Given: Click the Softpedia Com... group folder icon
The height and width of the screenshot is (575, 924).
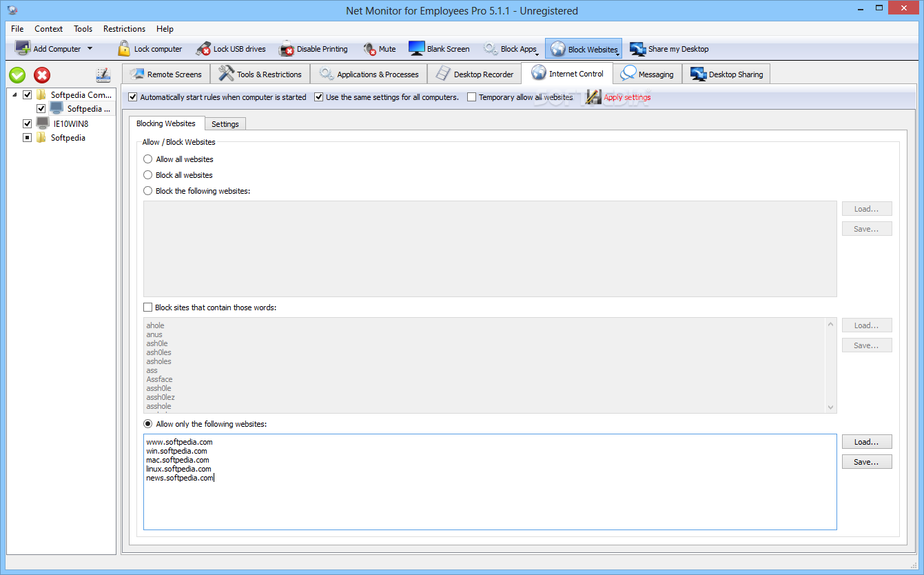Looking at the screenshot, I should click(x=41, y=94).
